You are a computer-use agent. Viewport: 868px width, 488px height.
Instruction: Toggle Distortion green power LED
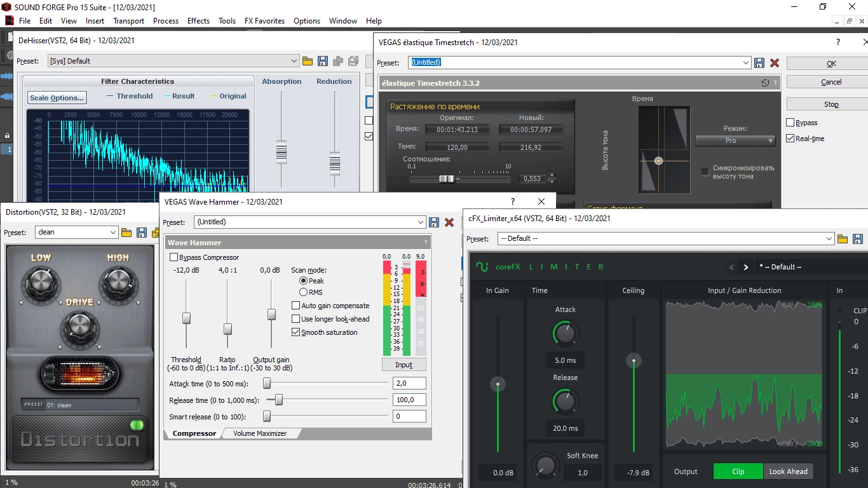coord(136,425)
